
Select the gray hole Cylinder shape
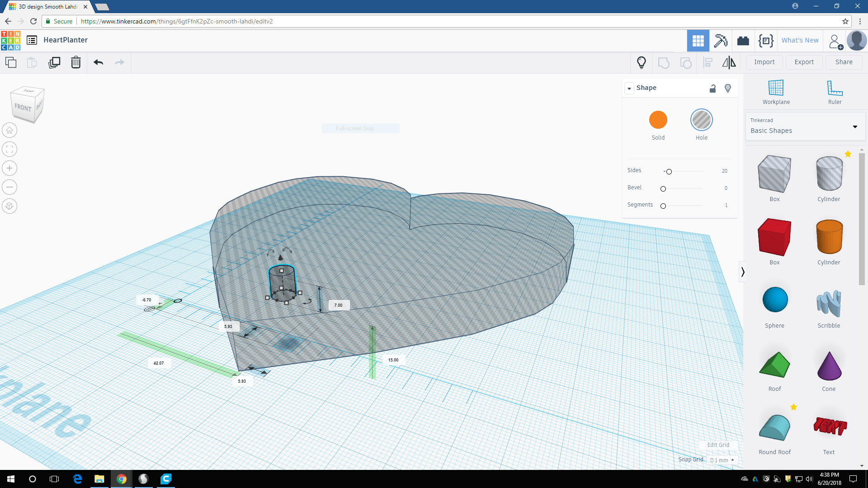829,174
